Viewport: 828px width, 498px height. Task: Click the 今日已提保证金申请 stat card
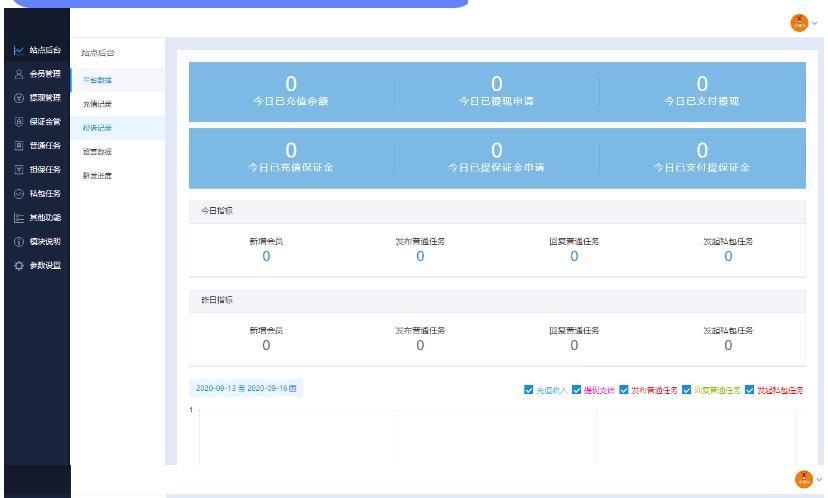click(x=496, y=158)
